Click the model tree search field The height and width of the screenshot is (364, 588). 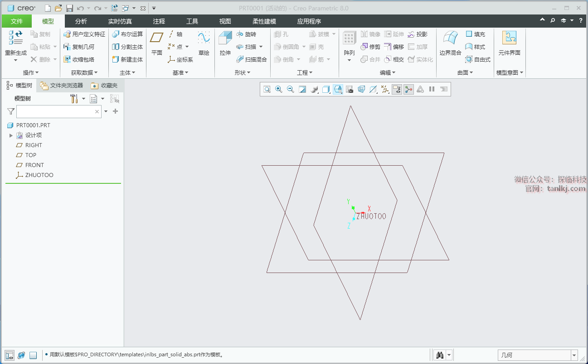[54, 111]
